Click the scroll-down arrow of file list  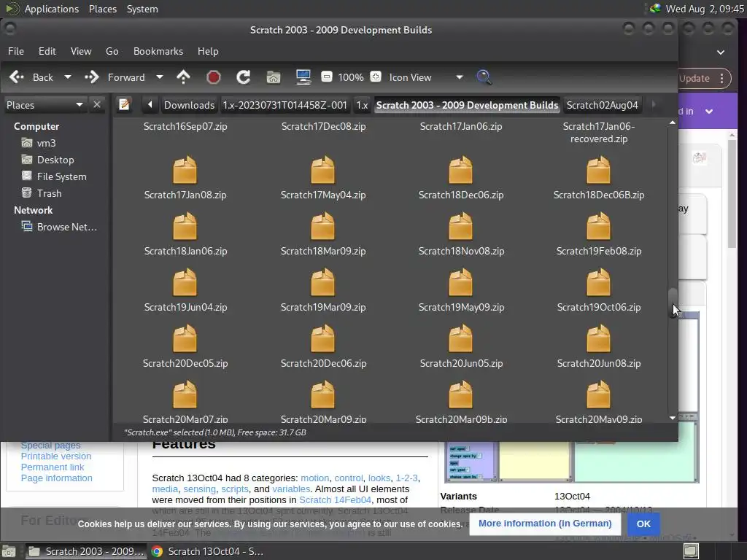pyautogui.click(x=673, y=418)
